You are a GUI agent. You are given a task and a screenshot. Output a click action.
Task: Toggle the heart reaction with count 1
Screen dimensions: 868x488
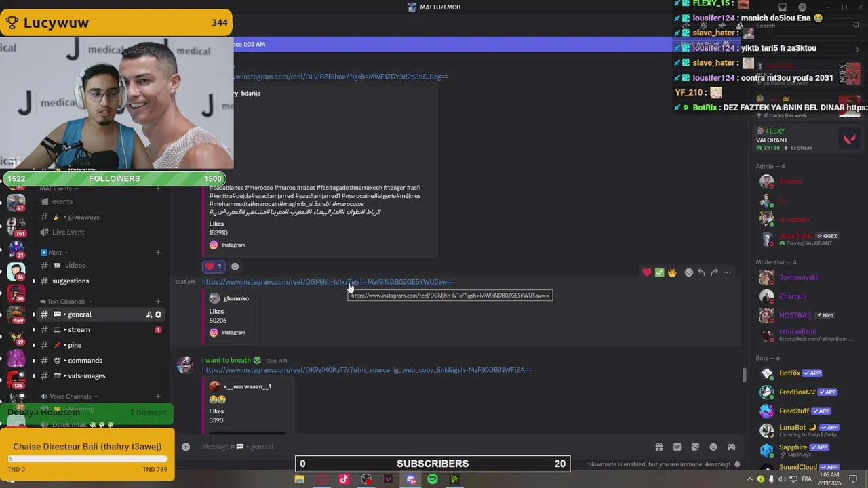[x=214, y=266]
